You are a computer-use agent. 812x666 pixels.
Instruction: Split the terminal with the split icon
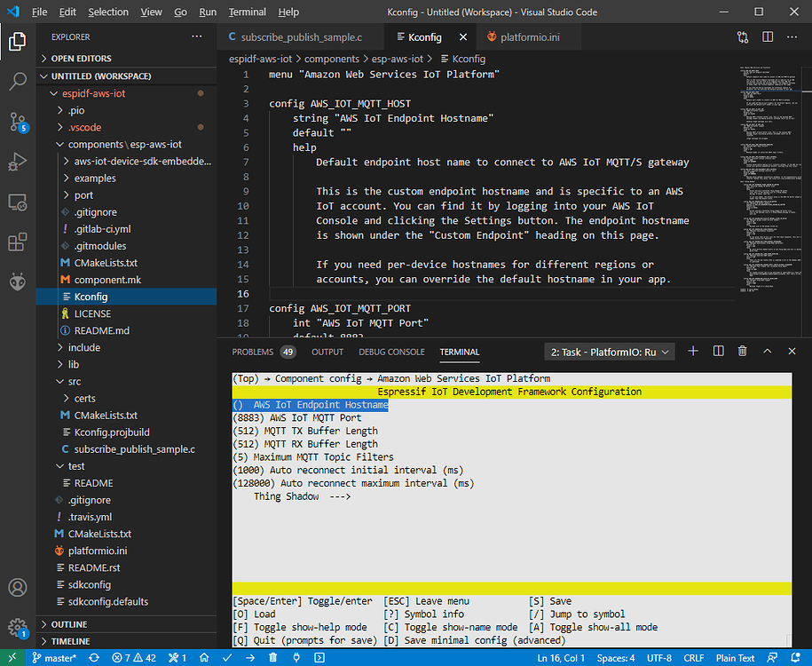coord(718,351)
